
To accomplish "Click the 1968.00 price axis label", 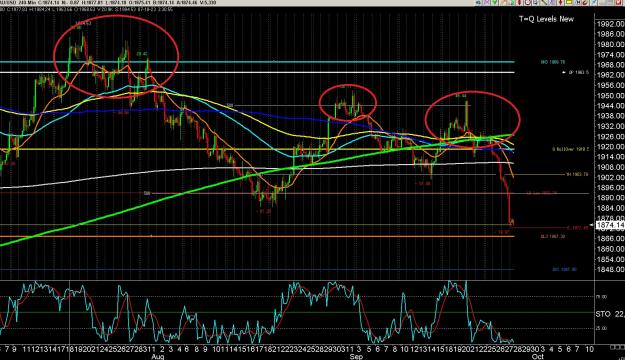I will [610, 65].
